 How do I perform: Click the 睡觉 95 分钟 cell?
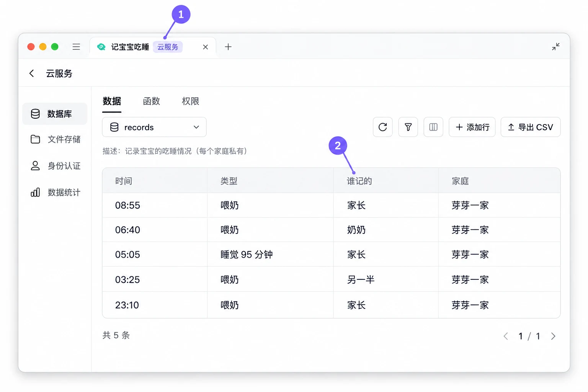click(x=270, y=255)
